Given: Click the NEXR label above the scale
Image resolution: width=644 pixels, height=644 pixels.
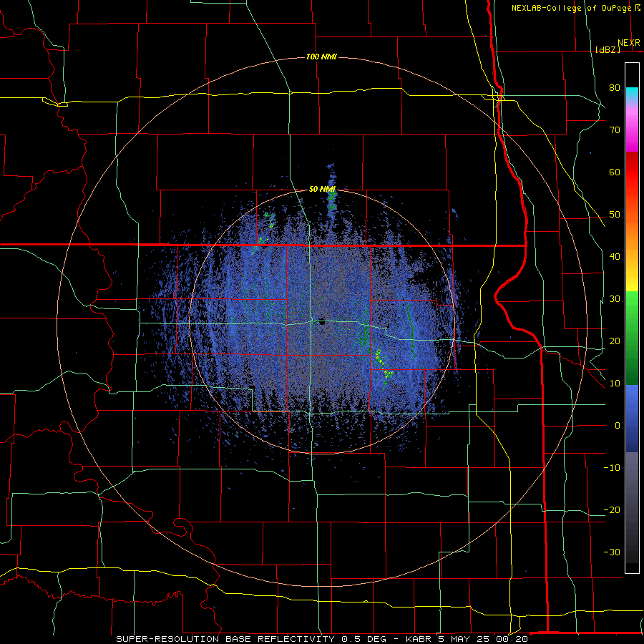Looking at the screenshot, I should (628, 43).
